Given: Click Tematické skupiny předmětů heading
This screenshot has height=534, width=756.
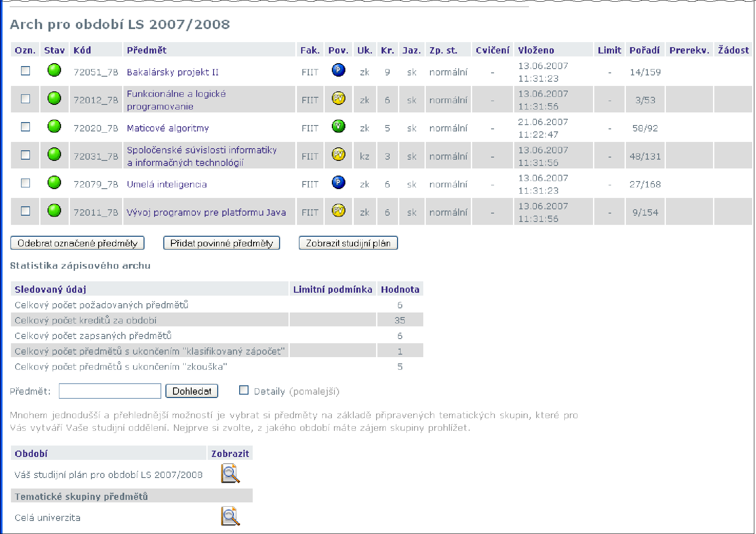Looking at the screenshot, I should 81,496.
